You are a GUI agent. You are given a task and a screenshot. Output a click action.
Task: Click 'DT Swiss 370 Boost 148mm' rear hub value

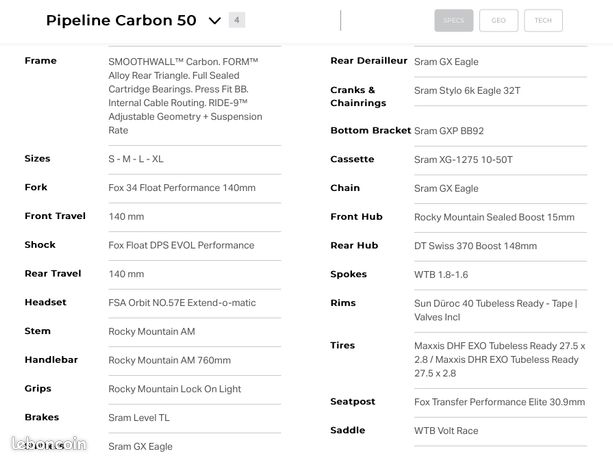point(475,246)
